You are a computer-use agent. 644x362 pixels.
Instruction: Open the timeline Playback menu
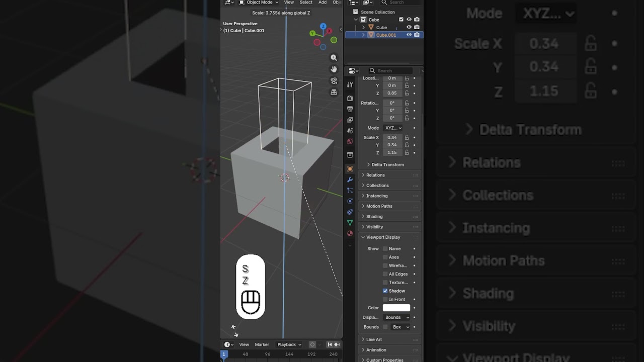point(289,344)
